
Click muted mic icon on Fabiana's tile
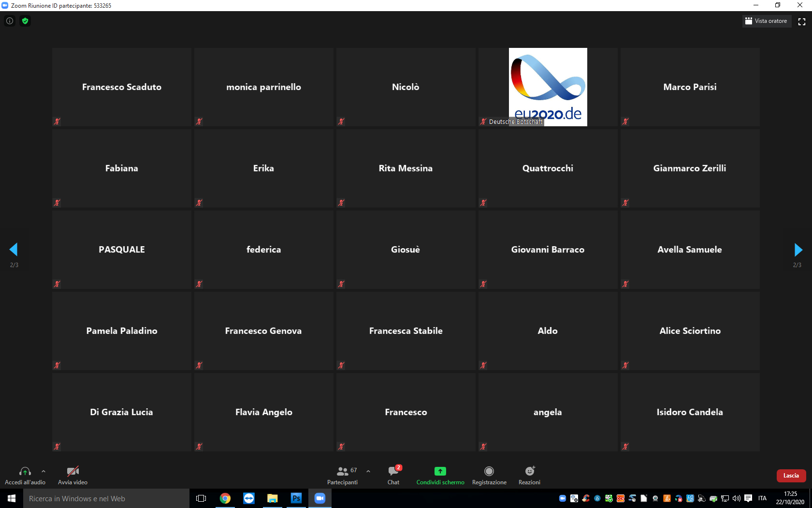click(x=57, y=203)
